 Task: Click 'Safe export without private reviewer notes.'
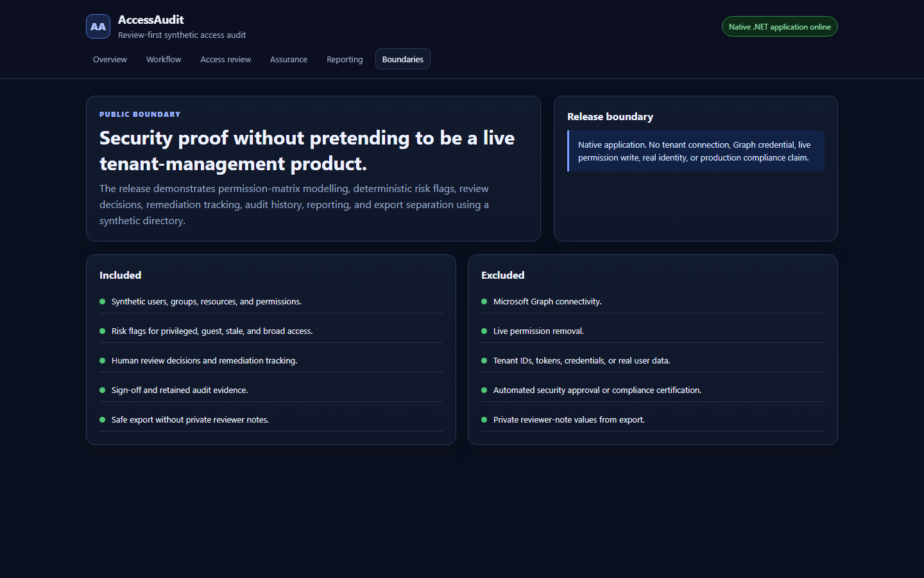pos(190,419)
